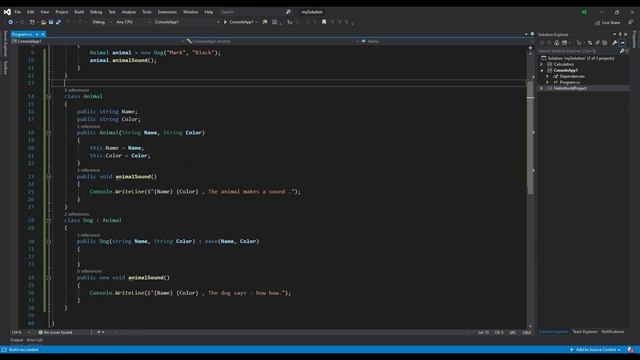Pin the Solution Explorer panel with pin icon

coord(620,34)
